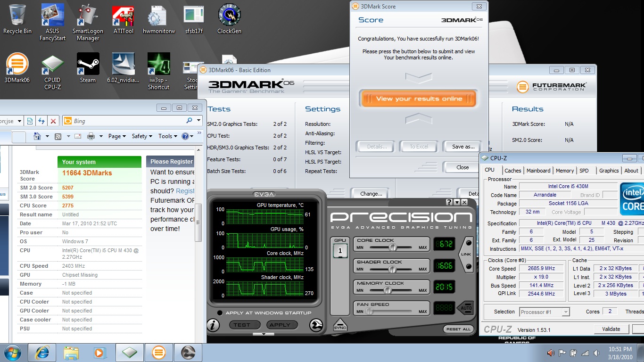Open the IE address bar dropdown arrow
This screenshot has height=362, width=644.
coord(20,121)
